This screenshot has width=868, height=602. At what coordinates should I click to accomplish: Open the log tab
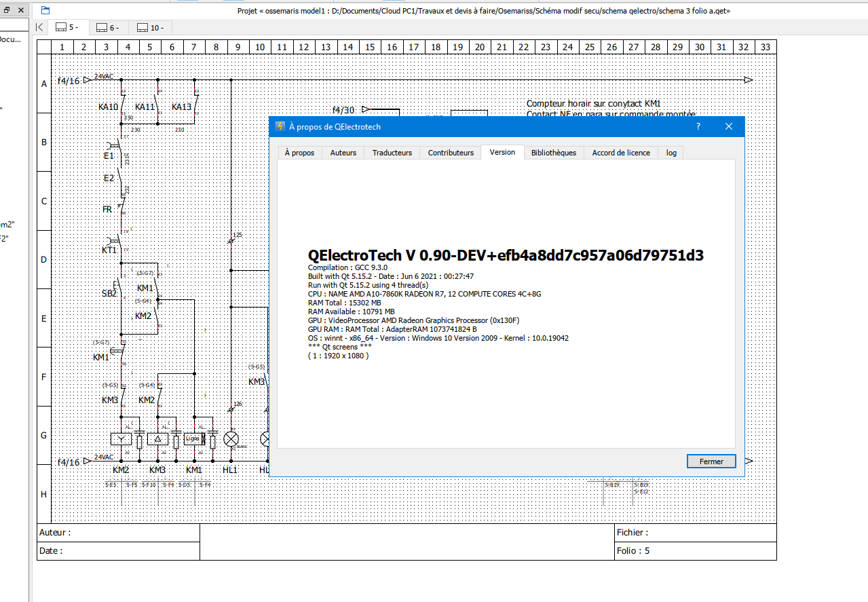point(671,153)
